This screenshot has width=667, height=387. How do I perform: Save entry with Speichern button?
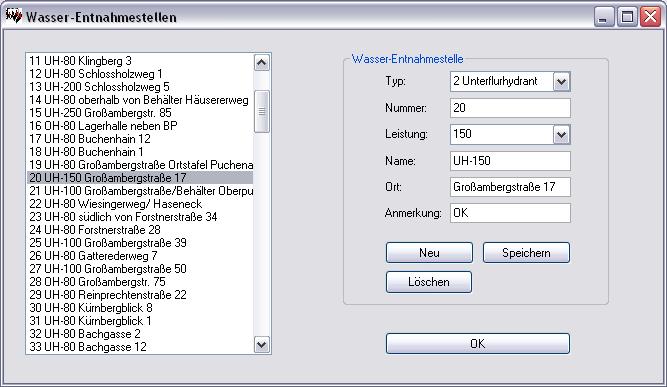[x=526, y=253]
